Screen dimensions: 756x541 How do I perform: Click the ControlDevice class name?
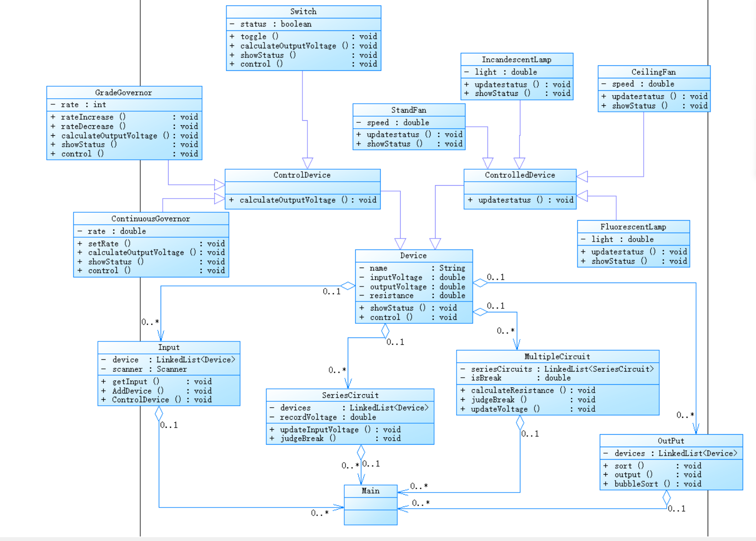(302, 175)
